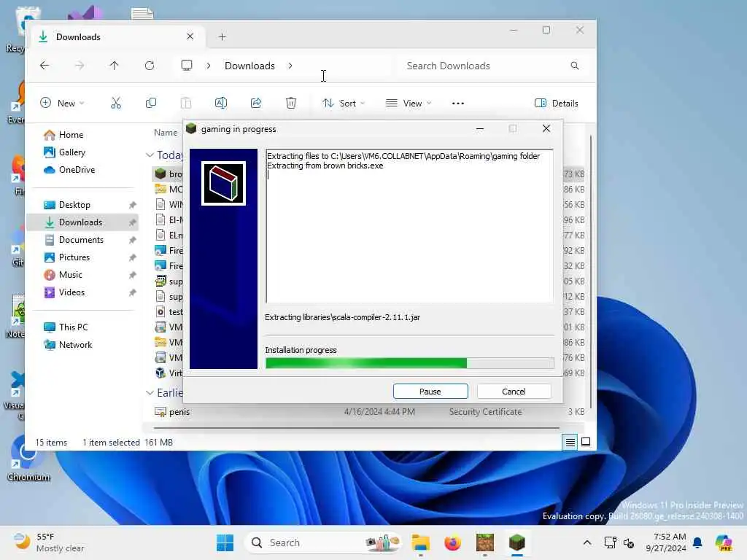Collapse the Today file group
Viewport: 747px width, 560px height.
pyautogui.click(x=150, y=155)
